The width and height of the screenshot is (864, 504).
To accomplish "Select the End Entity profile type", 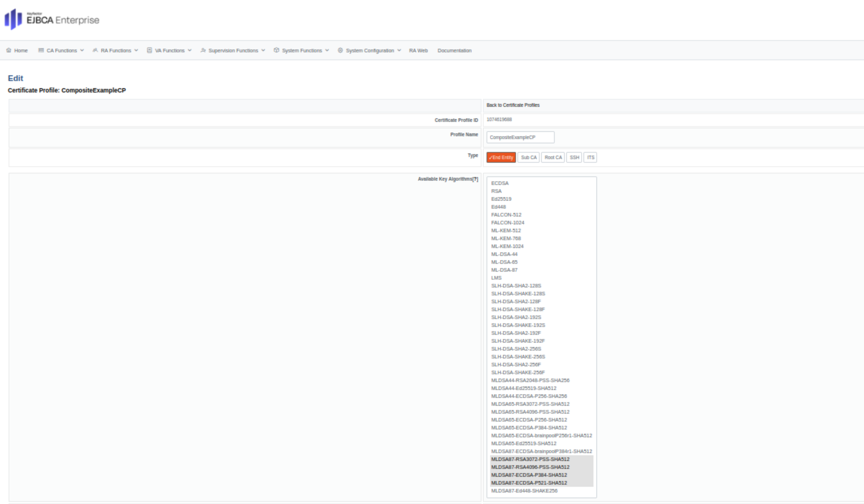I will pos(501,157).
